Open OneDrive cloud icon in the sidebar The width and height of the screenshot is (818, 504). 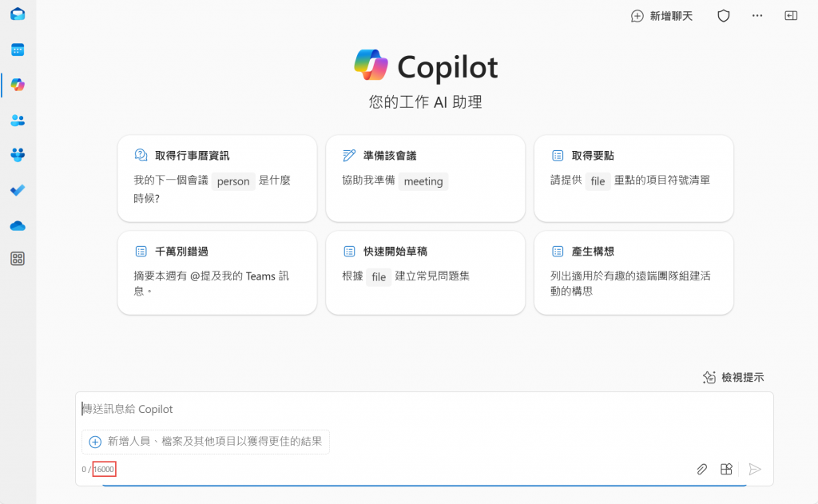pyautogui.click(x=18, y=225)
